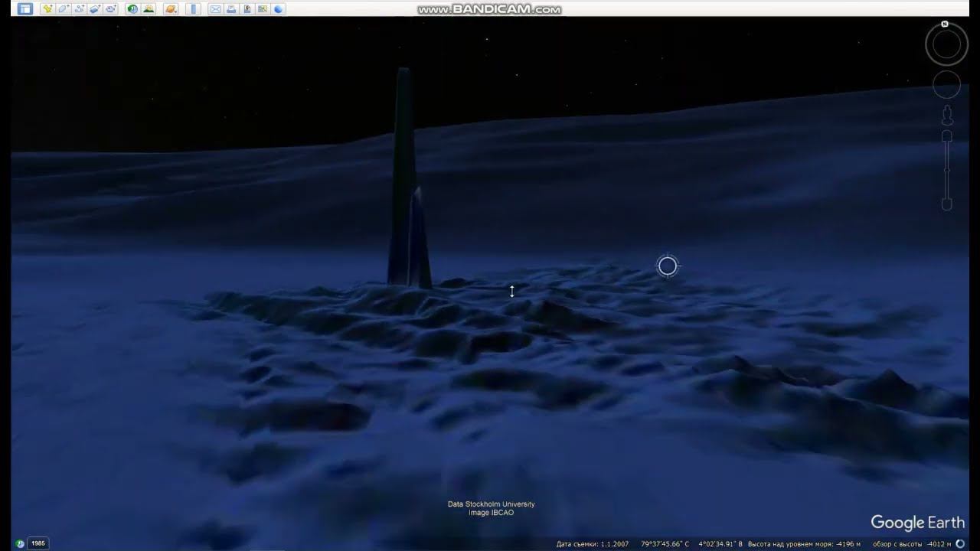Select the Add Polygon tool
This screenshot has width=980, height=551.
[64, 9]
